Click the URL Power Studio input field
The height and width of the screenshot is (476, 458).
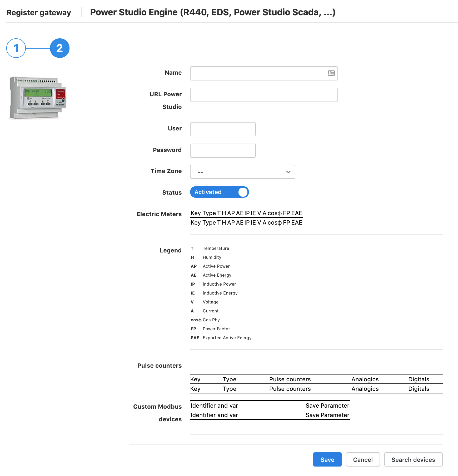click(x=264, y=95)
